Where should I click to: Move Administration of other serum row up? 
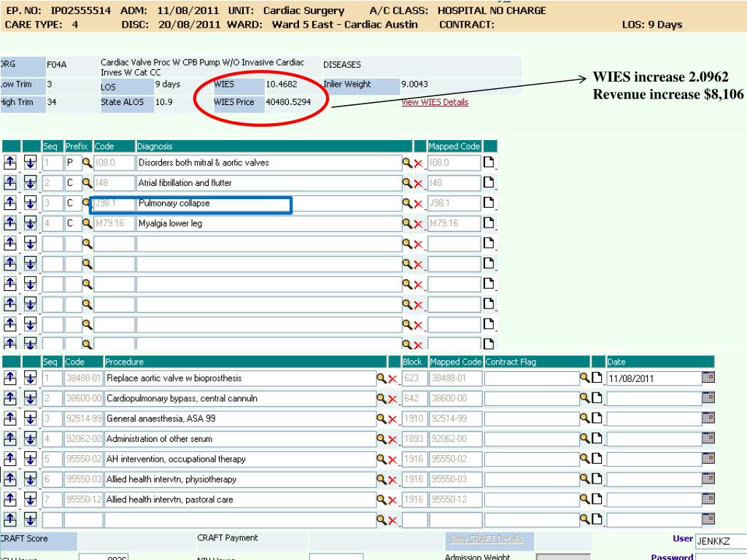(10, 438)
